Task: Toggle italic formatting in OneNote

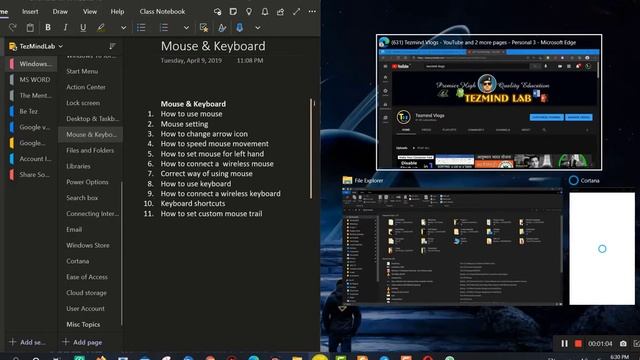Action: pos(65,27)
